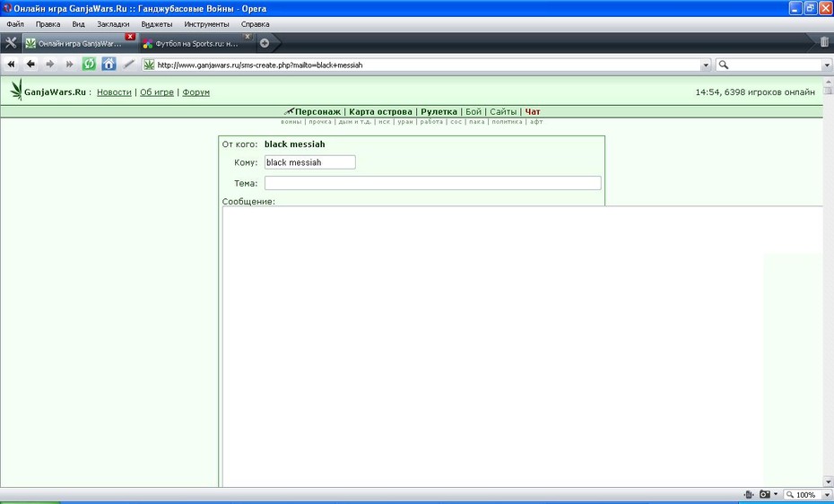The height and width of the screenshot is (504, 834).
Task: Open the Файл menu
Action: tap(15, 24)
